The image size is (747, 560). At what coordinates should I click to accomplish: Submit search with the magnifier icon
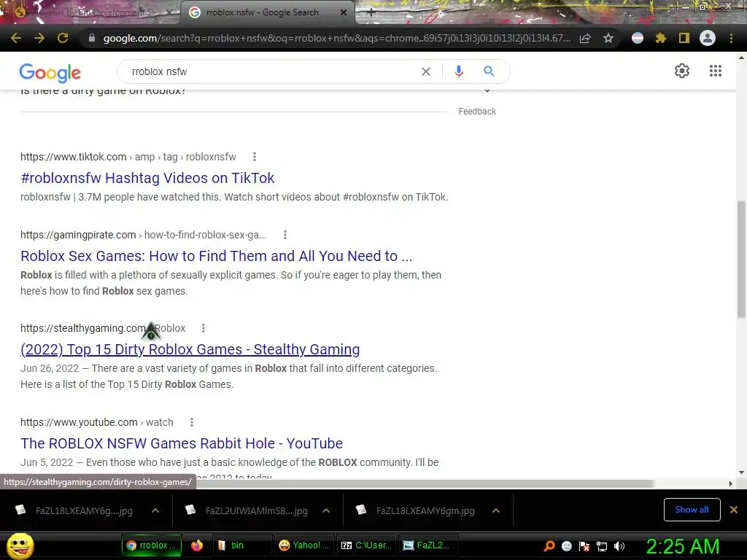coord(489,71)
